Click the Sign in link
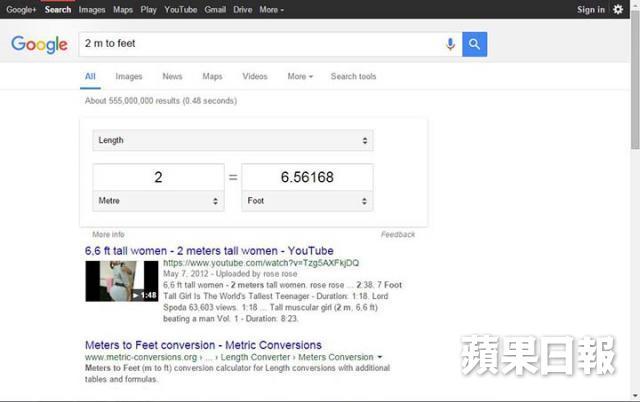This screenshot has height=402, width=640. tap(591, 9)
